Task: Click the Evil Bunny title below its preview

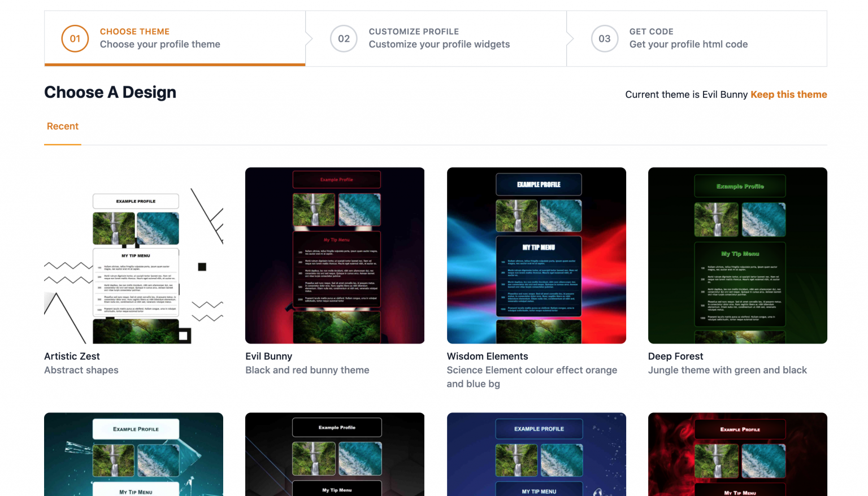Action: [268, 356]
